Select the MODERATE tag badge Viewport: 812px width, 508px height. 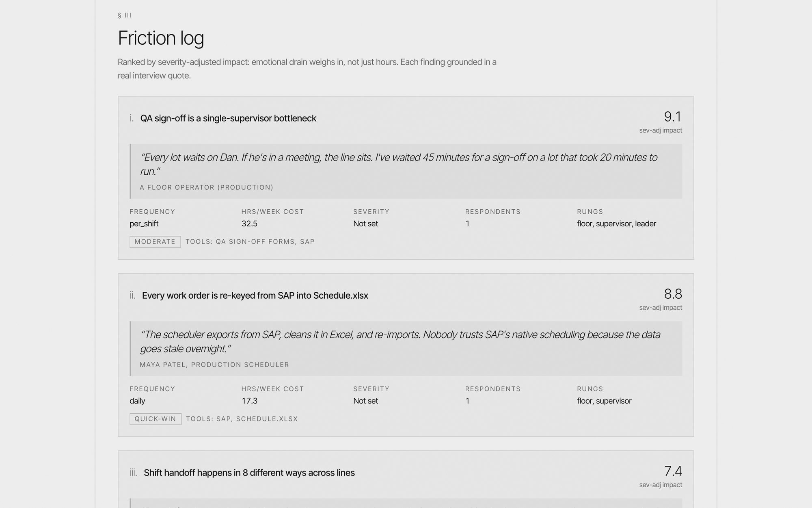155,242
